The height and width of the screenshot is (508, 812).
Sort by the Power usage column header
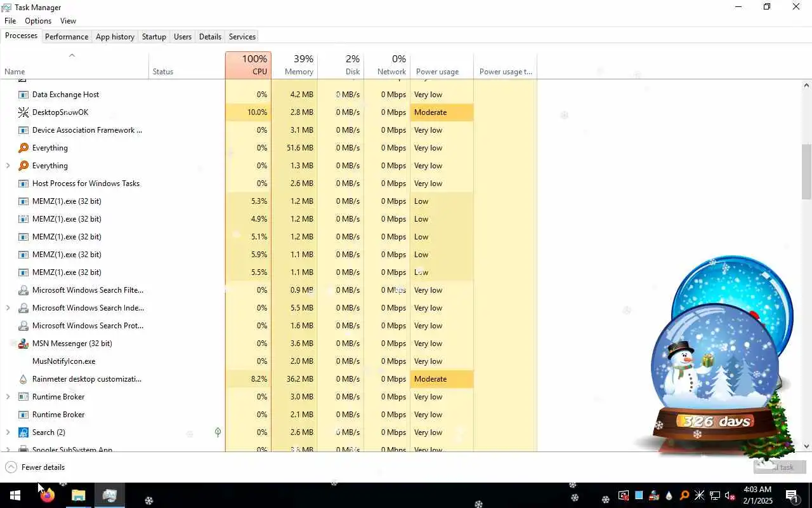click(x=442, y=65)
